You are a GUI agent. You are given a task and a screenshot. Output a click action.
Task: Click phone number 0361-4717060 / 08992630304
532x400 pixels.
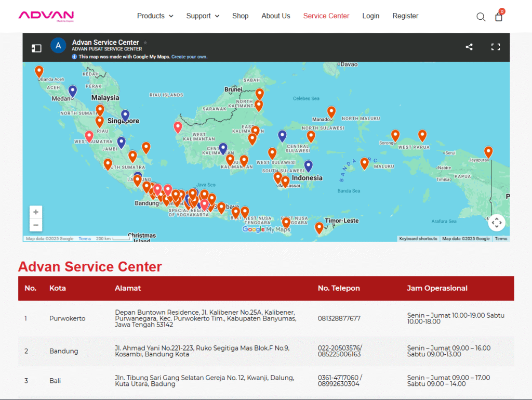point(340,381)
